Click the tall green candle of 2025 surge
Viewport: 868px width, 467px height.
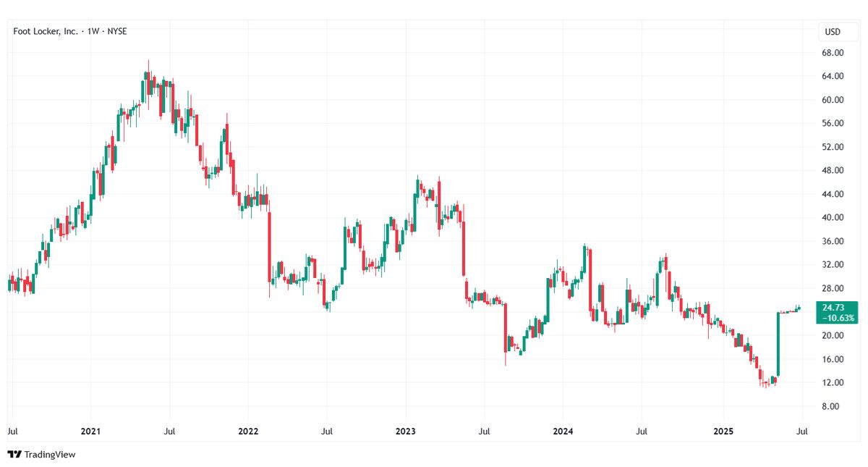pos(778,345)
